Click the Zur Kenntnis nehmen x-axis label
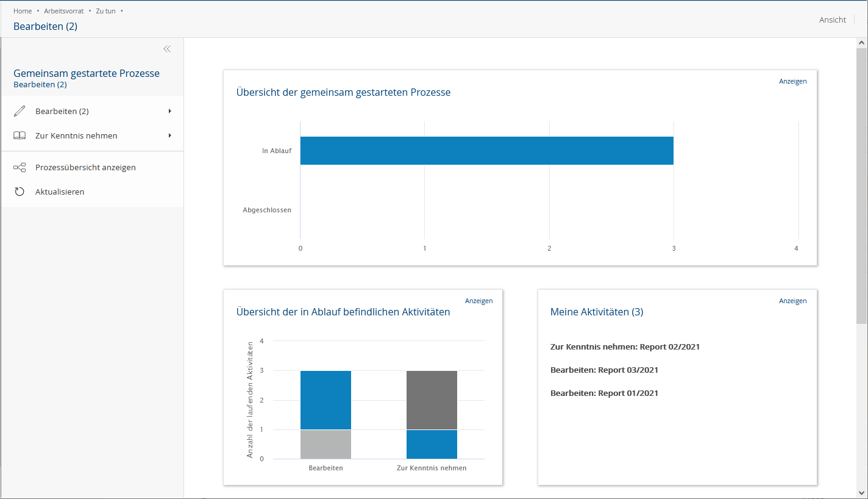 432,468
